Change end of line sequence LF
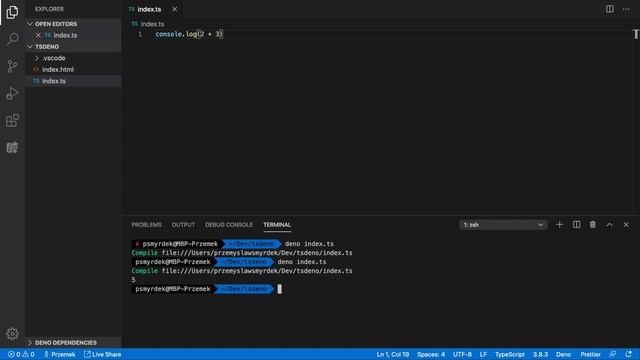This screenshot has height=360, width=640. pos(483,354)
